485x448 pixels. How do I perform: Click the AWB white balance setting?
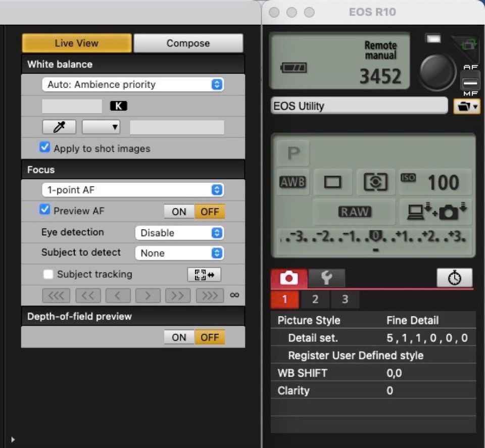click(293, 182)
